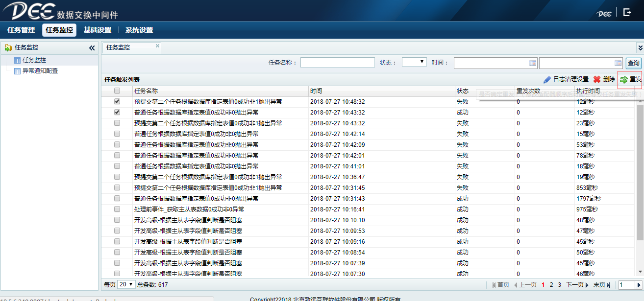Click the 查询 search button
The height and width of the screenshot is (301, 644).
[633, 63]
